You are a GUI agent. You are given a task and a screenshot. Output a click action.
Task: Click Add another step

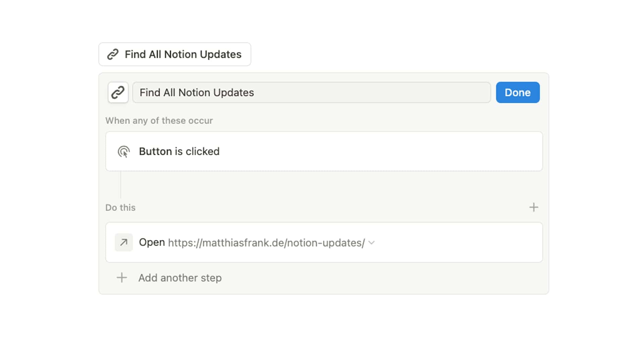tap(180, 278)
